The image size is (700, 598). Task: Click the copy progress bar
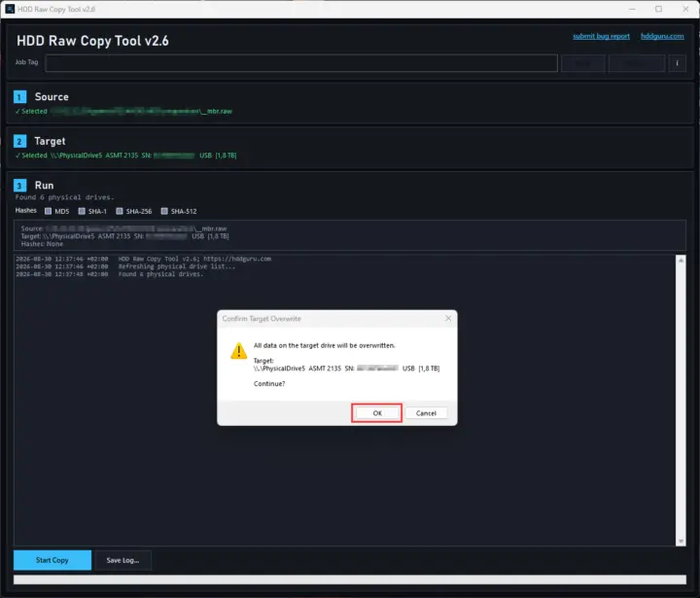click(350, 580)
